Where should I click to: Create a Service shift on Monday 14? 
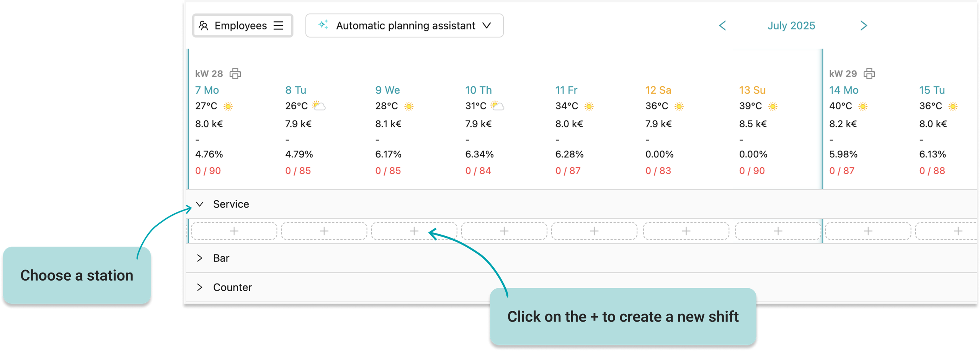pos(868,231)
